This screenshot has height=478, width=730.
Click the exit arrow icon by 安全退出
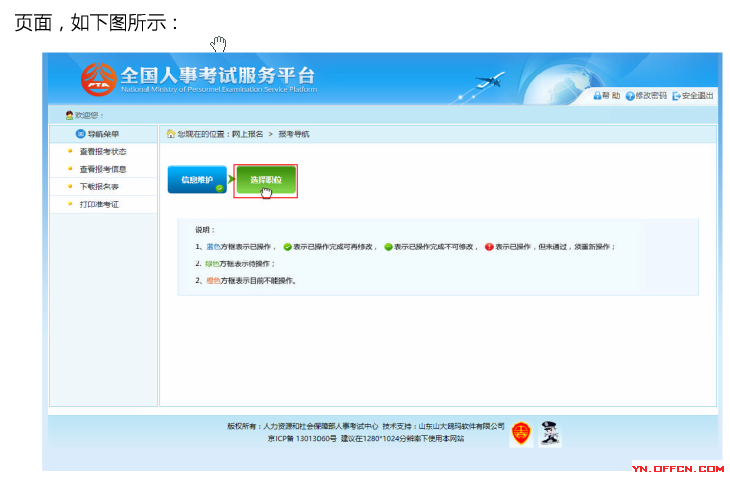(x=676, y=96)
